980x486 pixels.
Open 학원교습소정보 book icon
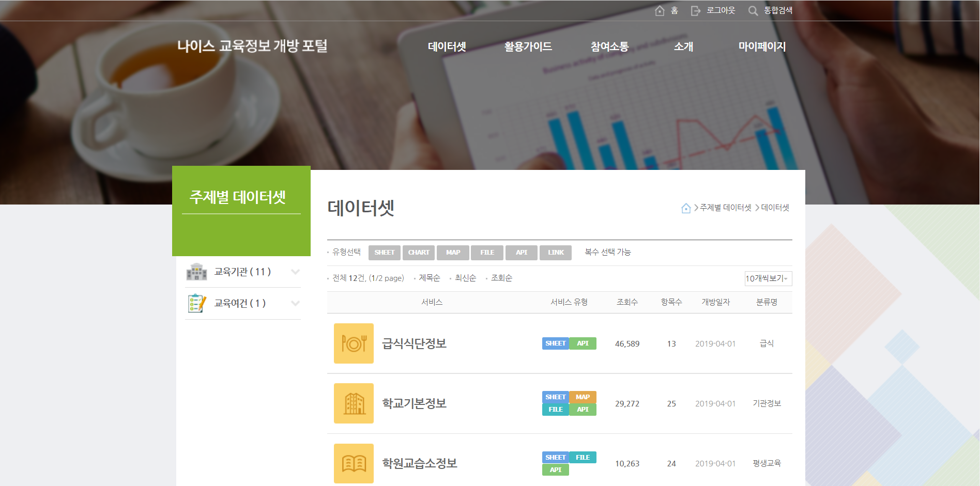(354, 463)
